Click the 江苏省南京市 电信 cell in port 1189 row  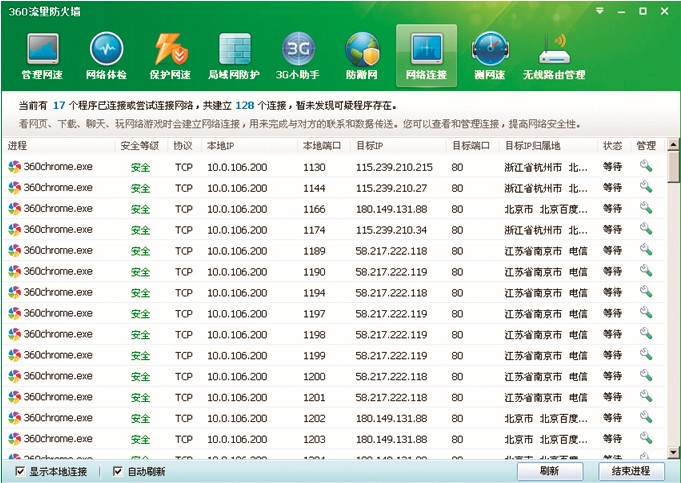pyautogui.click(x=546, y=250)
